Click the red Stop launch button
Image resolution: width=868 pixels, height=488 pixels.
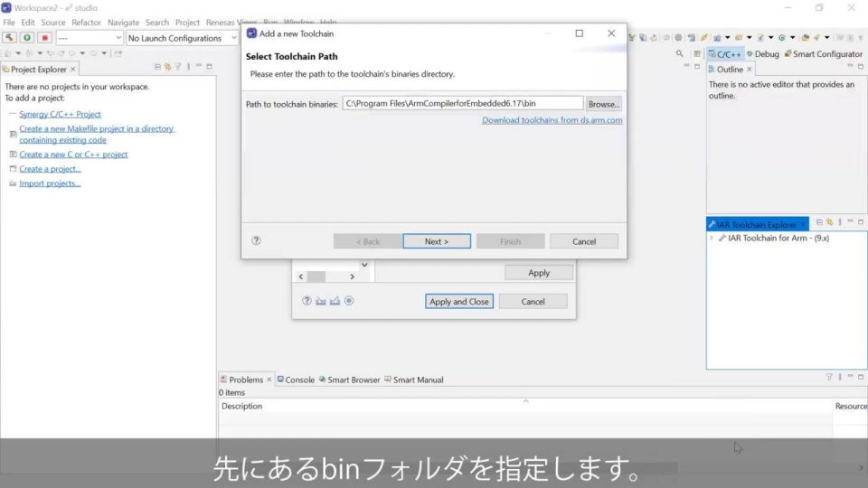[x=45, y=38]
